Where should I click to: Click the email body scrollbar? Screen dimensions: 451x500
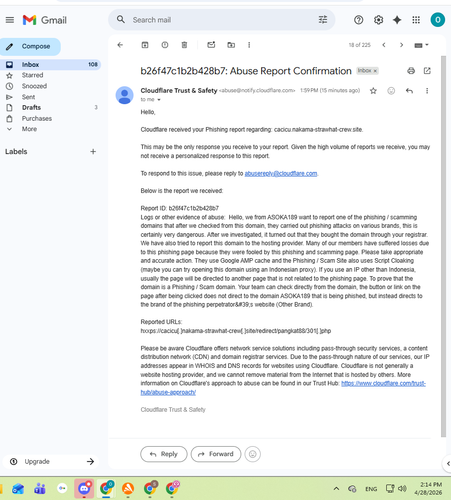coord(443,247)
